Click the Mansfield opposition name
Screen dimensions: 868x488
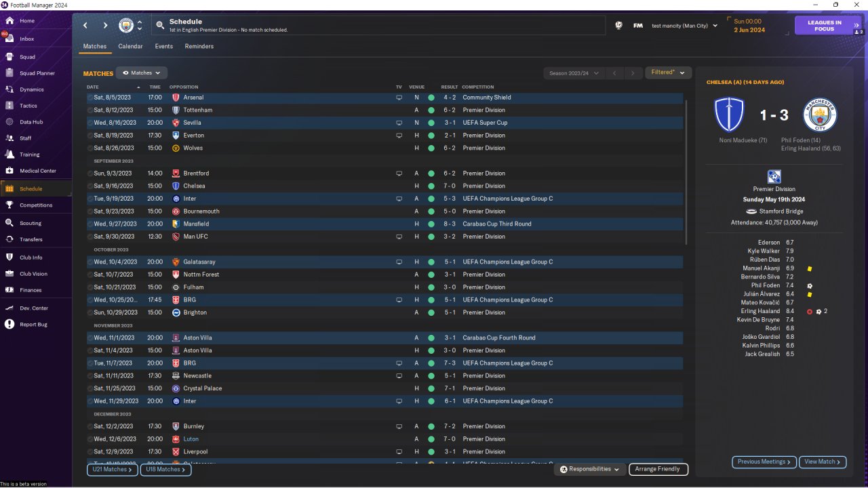pos(197,224)
